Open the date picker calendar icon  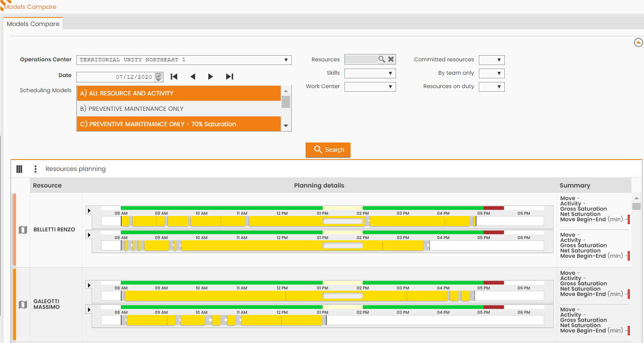(x=159, y=77)
